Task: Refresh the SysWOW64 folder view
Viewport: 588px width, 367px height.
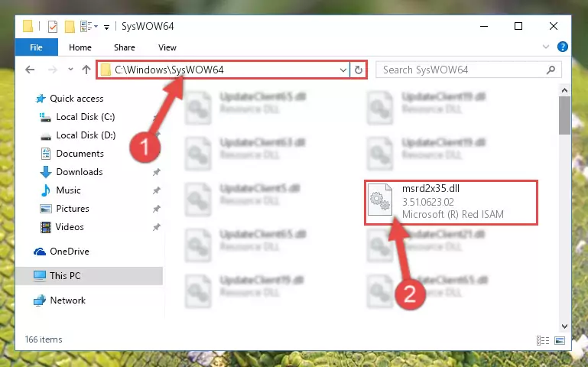Action: pos(359,70)
